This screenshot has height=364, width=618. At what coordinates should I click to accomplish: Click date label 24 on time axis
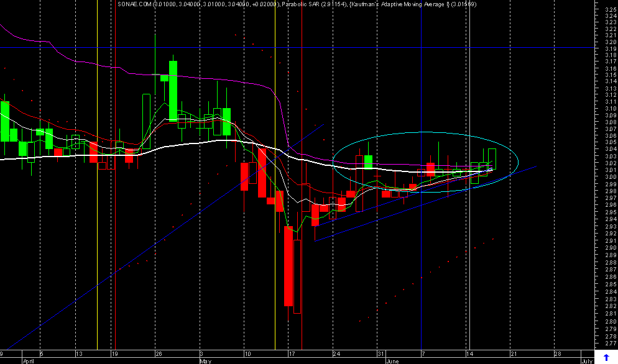click(x=336, y=354)
